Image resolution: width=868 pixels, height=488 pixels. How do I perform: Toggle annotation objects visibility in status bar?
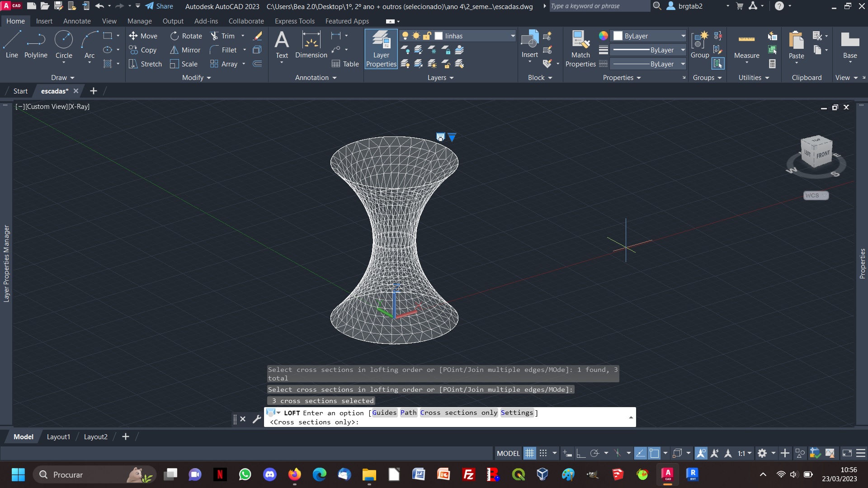tap(701, 453)
